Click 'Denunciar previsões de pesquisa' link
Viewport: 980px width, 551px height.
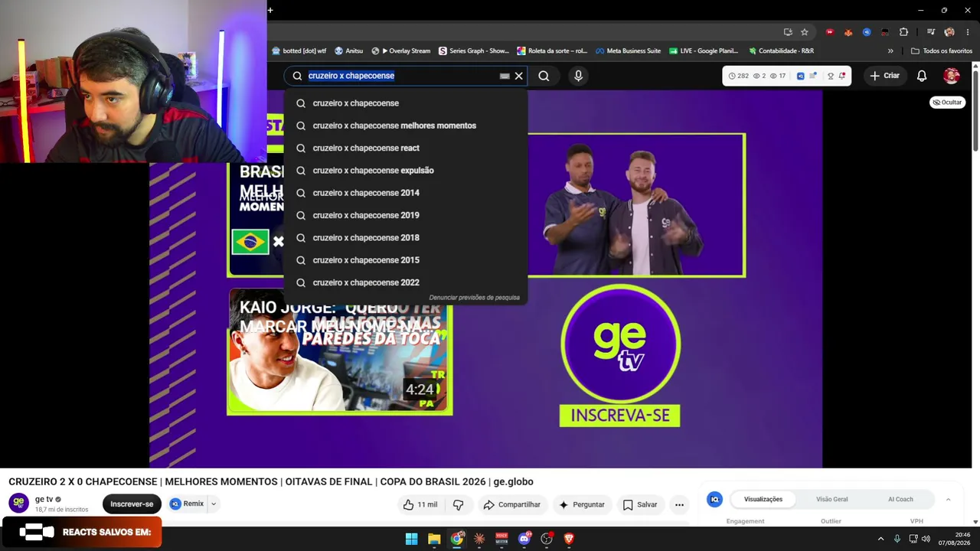click(x=474, y=298)
